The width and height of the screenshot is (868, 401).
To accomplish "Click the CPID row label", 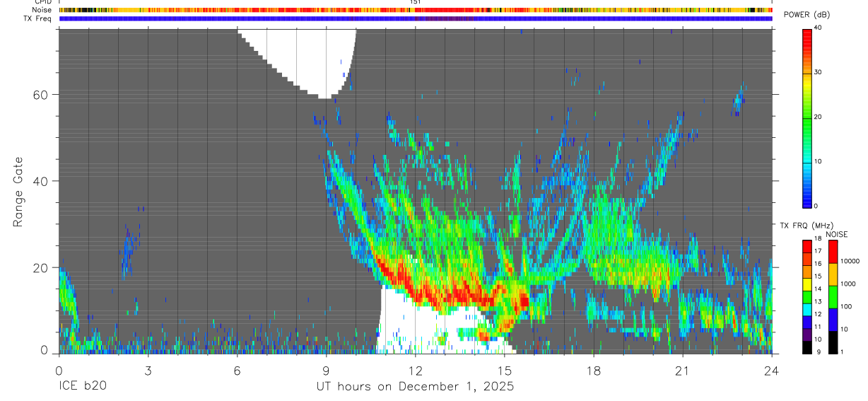I will coord(42,2).
